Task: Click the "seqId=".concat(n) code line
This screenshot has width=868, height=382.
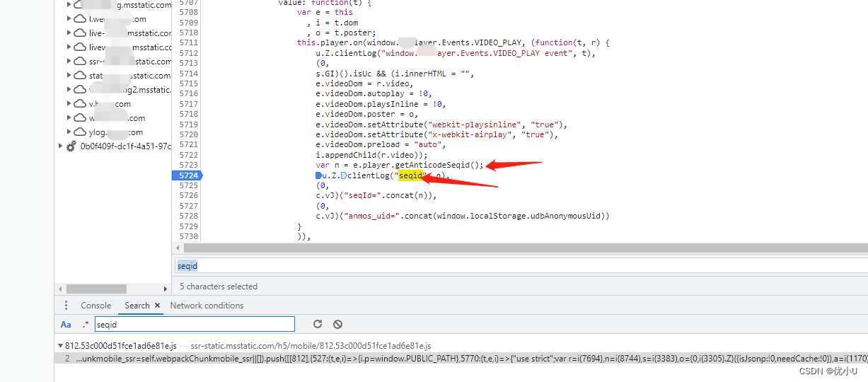Action: tap(376, 195)
